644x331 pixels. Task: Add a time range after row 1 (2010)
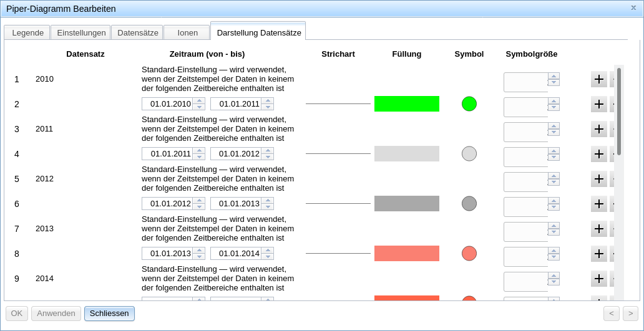tap(598, 79)
